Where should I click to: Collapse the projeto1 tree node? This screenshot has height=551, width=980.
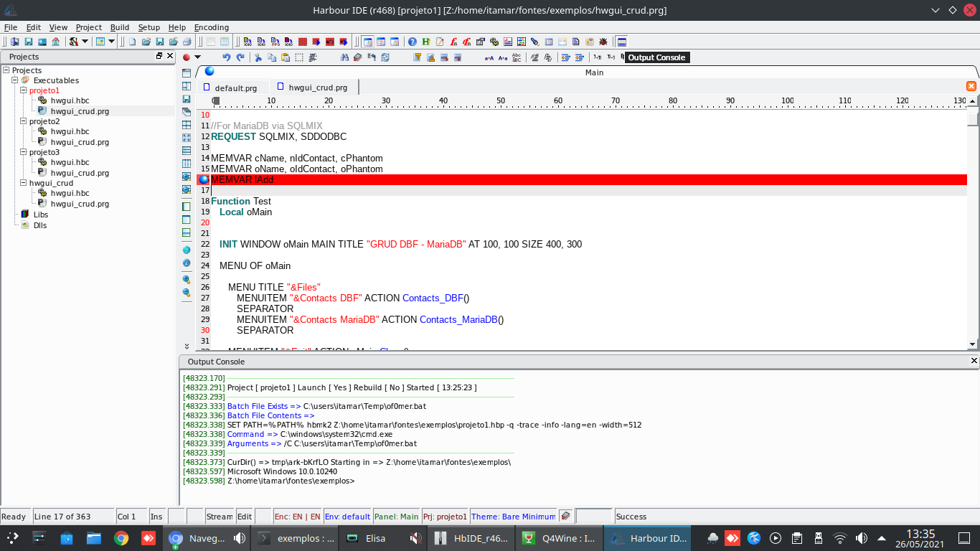click(24, 91)
